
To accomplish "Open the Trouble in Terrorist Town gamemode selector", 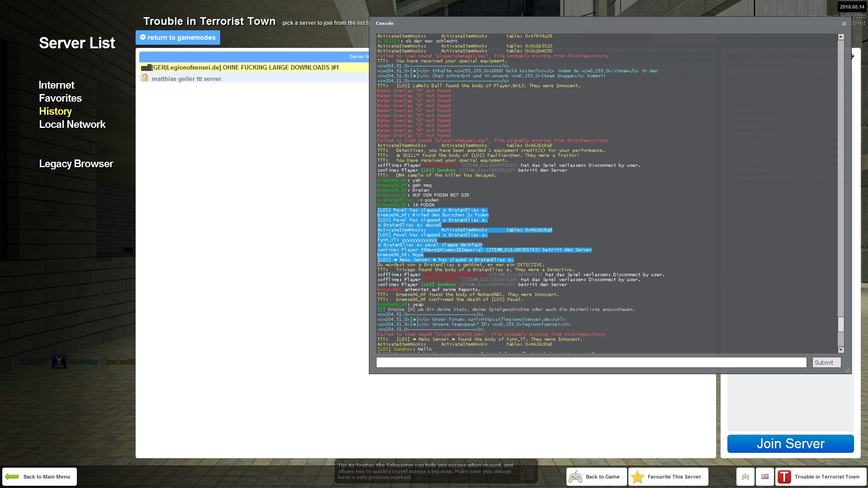I will [x=821, y=477].
